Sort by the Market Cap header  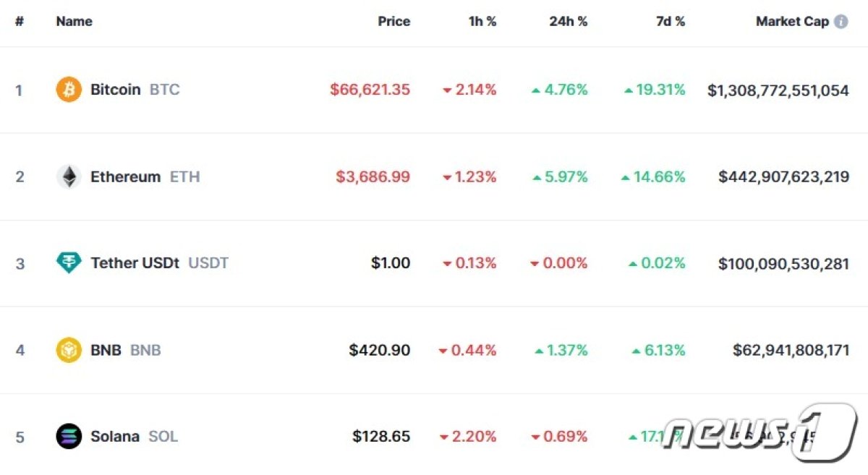(x=792, y=22)
